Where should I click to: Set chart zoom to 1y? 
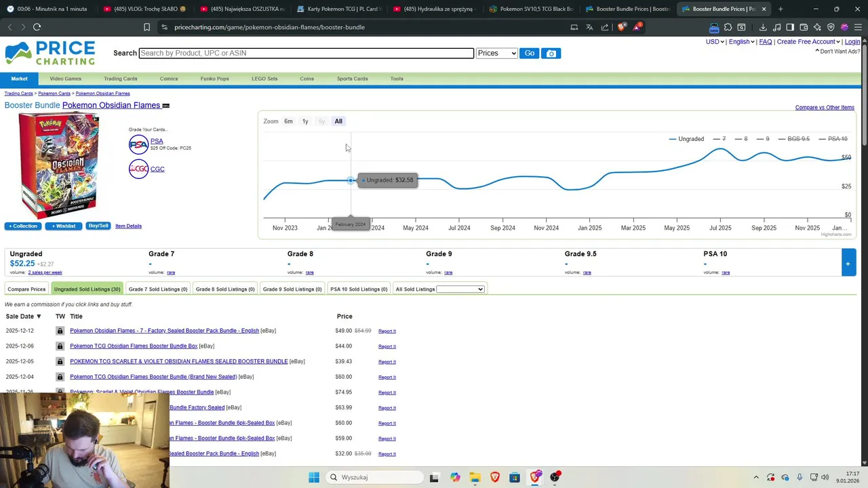pyautogui.click(x=305, y=121)
